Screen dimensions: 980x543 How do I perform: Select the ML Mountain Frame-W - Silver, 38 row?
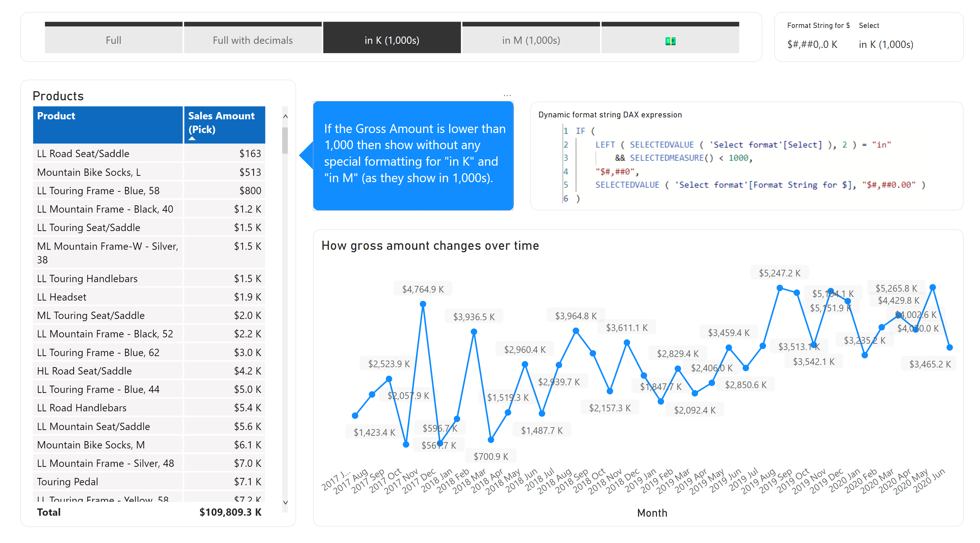pyautogui.click(x=149, y=253)
